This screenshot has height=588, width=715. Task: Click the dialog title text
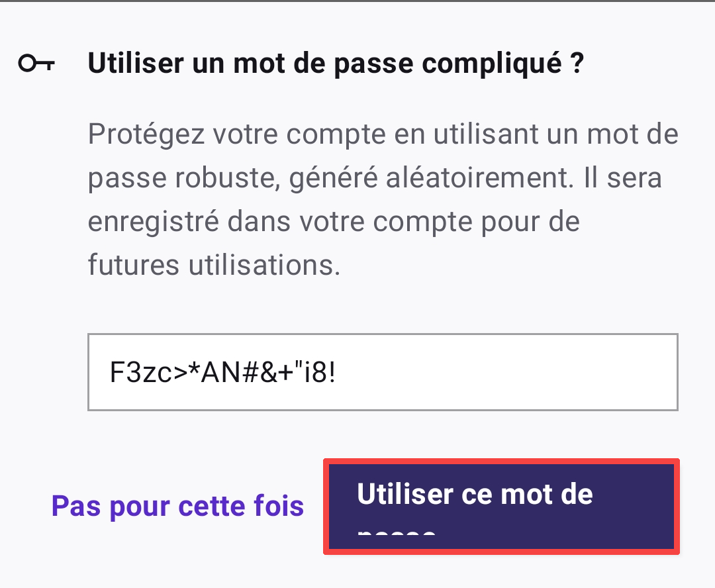(334, 63)
